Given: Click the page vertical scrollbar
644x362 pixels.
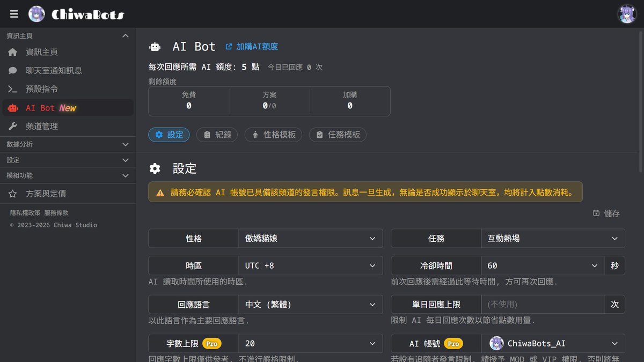Looking at the screenshot, I should [641, 102].
